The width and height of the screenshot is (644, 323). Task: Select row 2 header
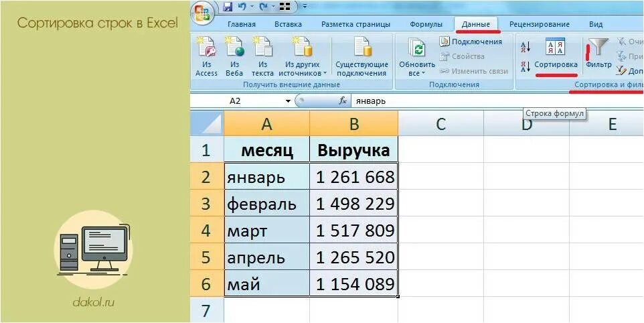pos(208,177)
